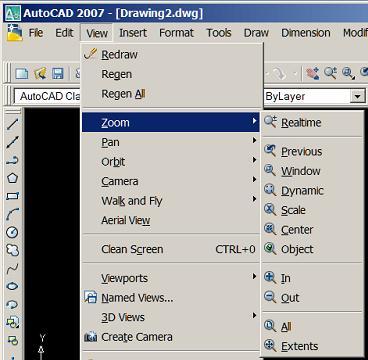The height and width of the screenshot is (360, 368).
Task: Click the Open file toolbar icon
Action: (40, 73)
